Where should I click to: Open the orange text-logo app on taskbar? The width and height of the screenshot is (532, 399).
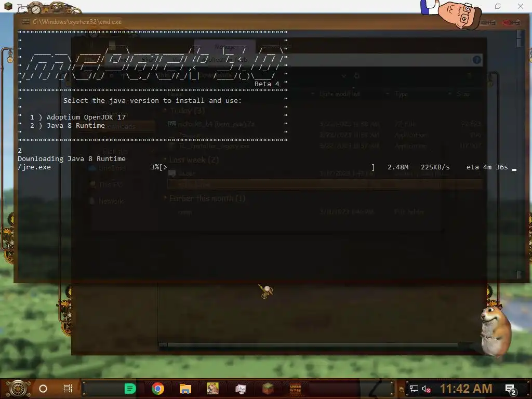(x=296, y=389)
